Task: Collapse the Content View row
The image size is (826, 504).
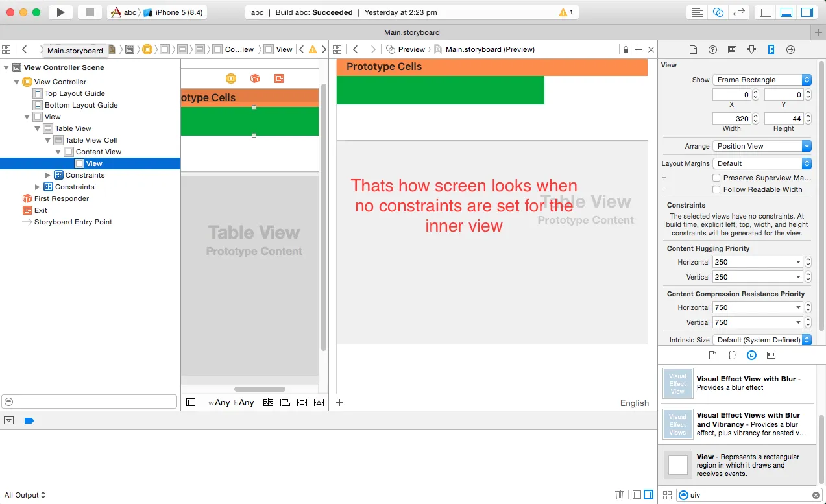Action: (x=58, y=152)
